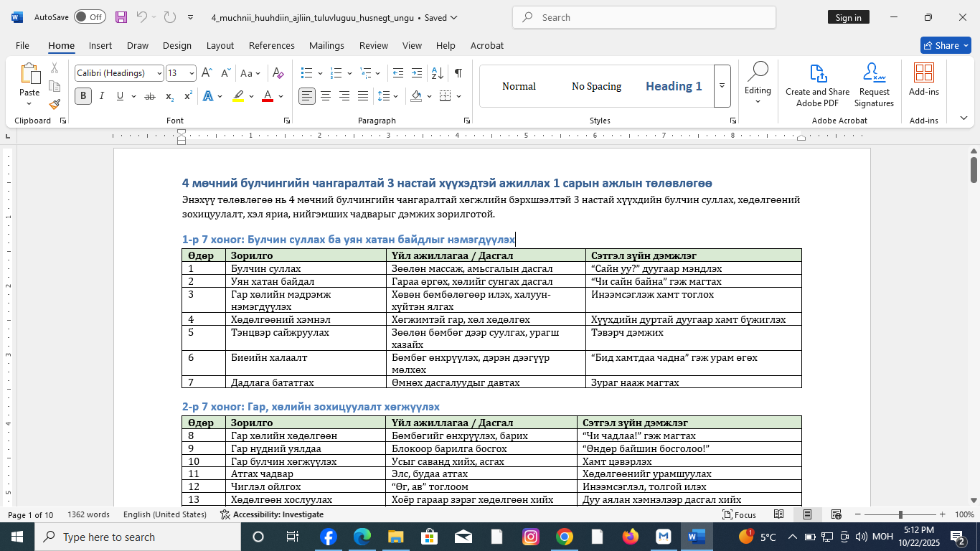This screenshot has height=551, width=980.
Task: Open the References ribbon tab
Action: (x=271, y=45)
